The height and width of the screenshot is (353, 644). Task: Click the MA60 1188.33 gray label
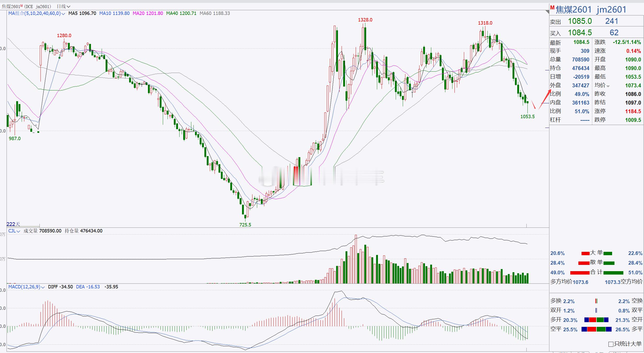click(215, 13)
